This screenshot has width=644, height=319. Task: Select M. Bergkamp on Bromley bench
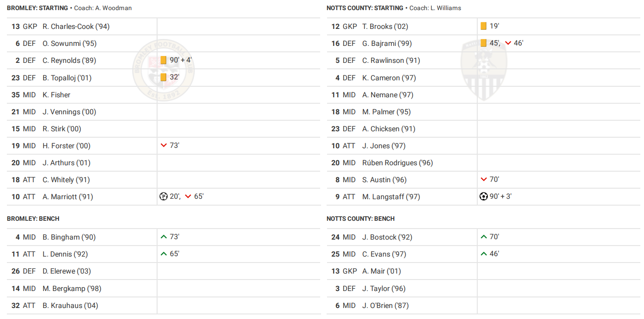(72, 289)
